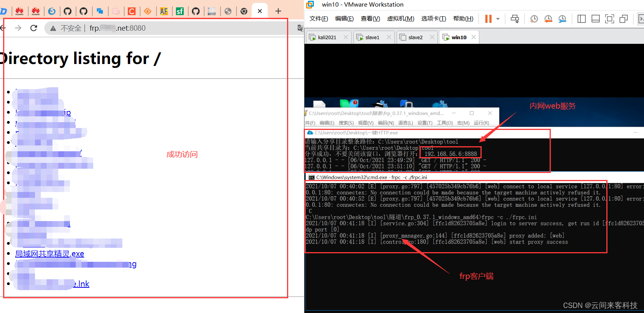Open VMware 虚拟机(M) menu
The image size is (644, 313).
(x=400, y=19)
